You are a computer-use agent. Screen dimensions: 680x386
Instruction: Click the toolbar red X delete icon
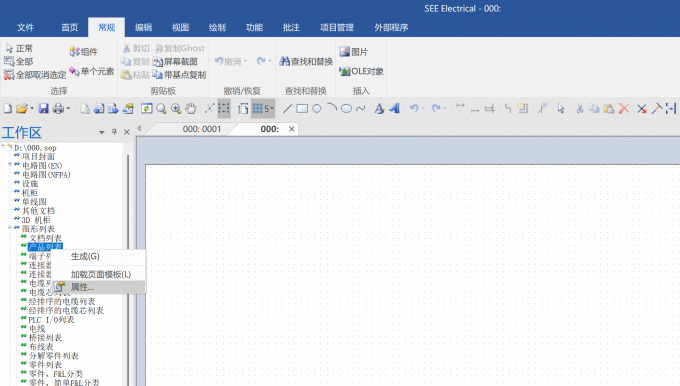[624, 108]
